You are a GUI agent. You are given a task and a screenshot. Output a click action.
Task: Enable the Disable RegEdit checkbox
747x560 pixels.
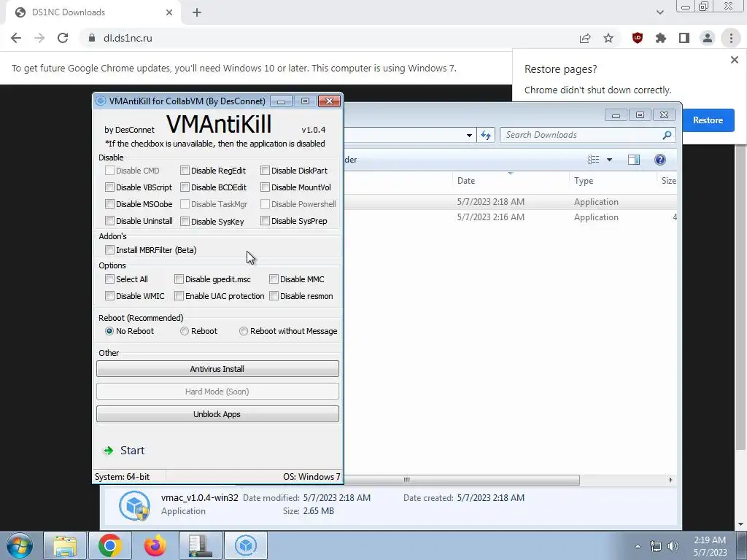pyautogui.click(x=185, y=171)
